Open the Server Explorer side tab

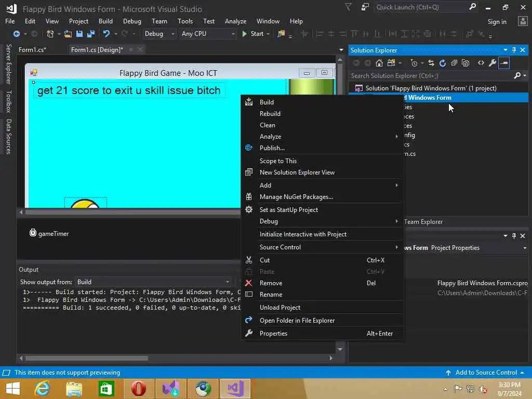pos(8,64)
